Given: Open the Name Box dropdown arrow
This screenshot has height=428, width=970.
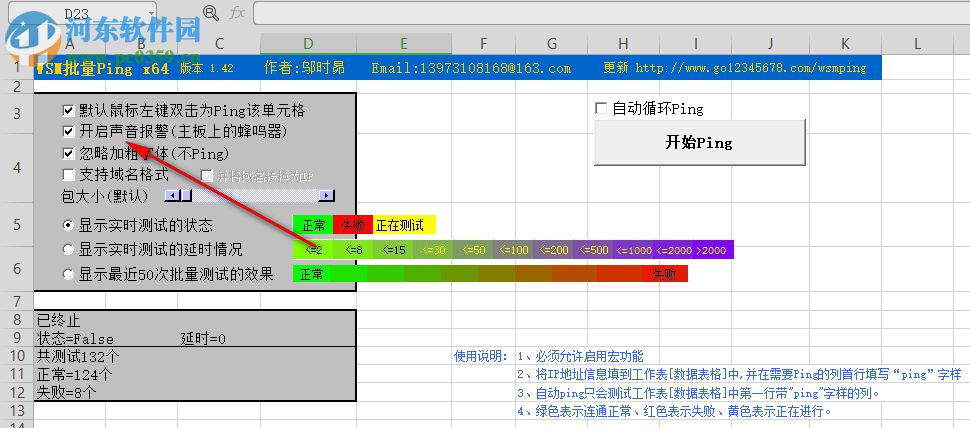Looking at the screenshot, I should (150, 13).
